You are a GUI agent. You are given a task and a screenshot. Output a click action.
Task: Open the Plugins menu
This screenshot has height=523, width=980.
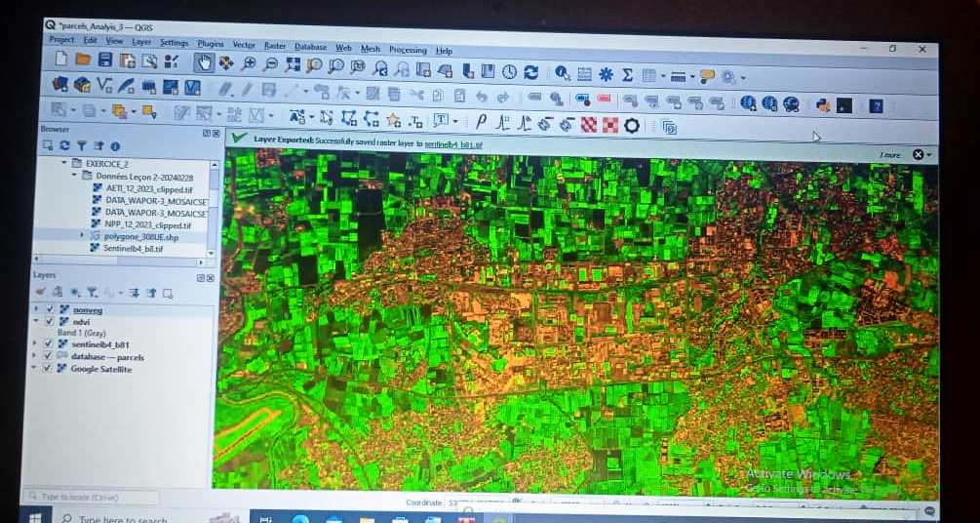coord(211,44)
